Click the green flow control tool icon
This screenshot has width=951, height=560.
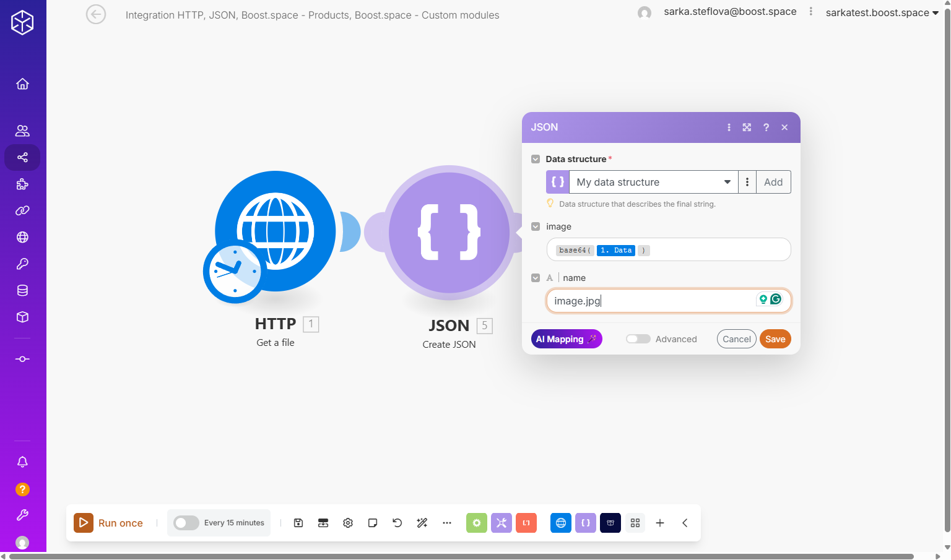pyautogui.click(x=477, y=523)
